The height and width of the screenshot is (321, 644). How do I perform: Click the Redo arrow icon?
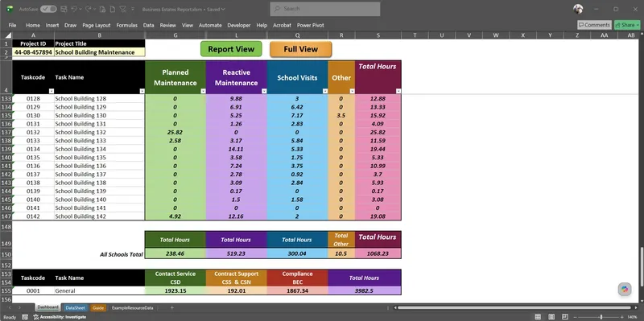[x=89, y=9]
